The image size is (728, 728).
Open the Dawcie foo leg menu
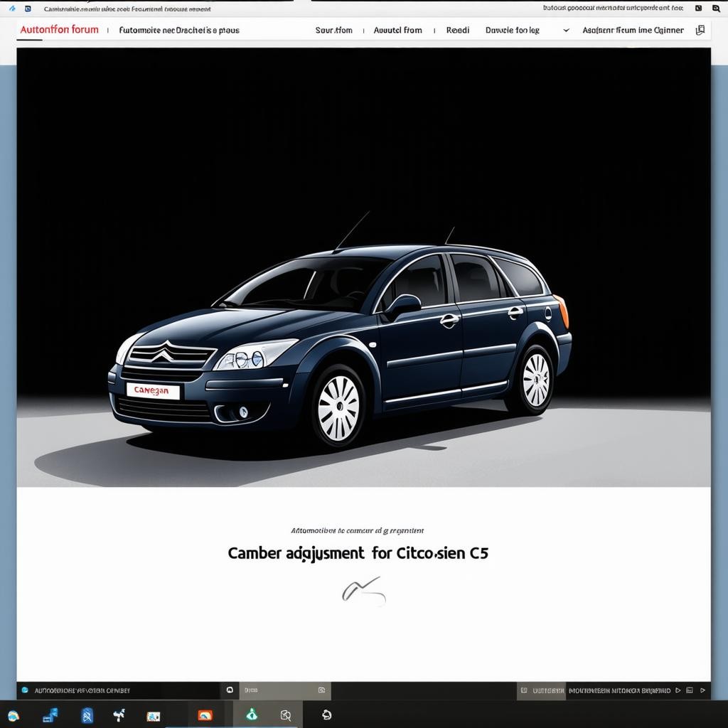[x=513, y=30]
